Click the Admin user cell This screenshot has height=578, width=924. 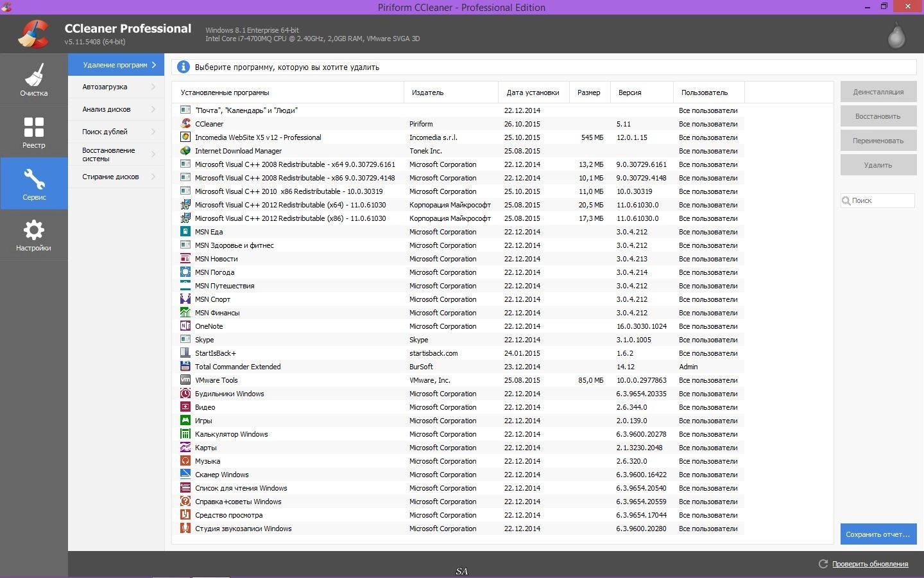point(689,367)
